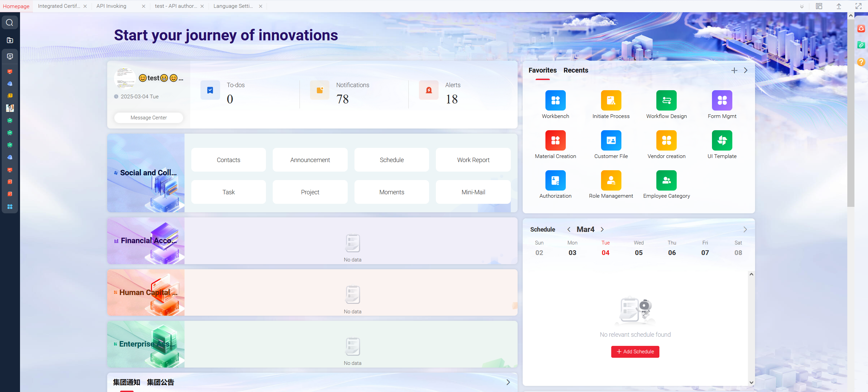The height and width of the screenshot is (392, 868).
Task: Open the Role Management icon
Action: click(x=611, y=180)
